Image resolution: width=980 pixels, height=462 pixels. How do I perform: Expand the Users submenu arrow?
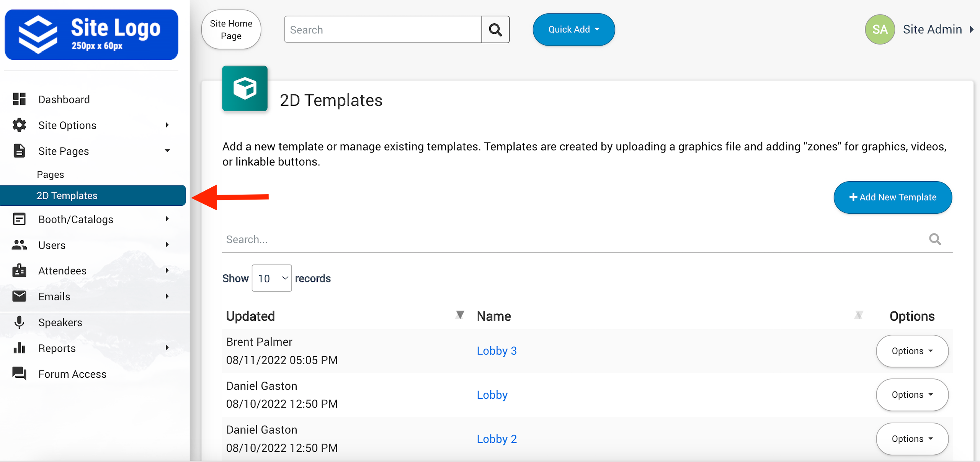(167, 244)
